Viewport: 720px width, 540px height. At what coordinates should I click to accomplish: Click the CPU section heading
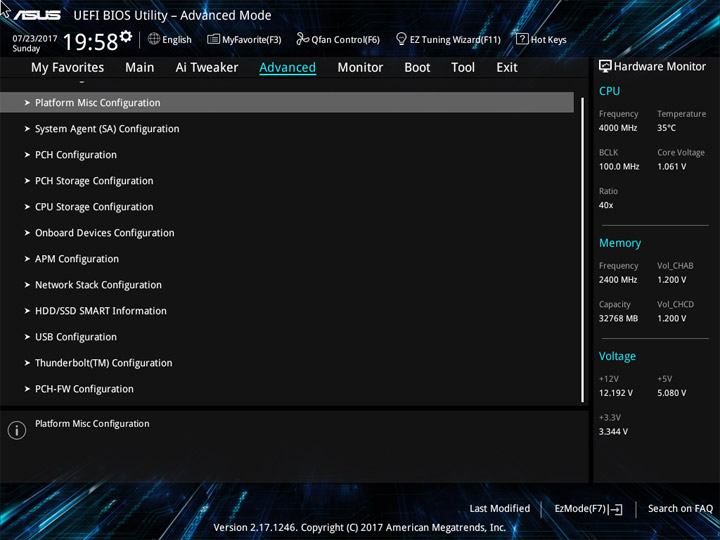pyautogui.click(x=609, y=91)
